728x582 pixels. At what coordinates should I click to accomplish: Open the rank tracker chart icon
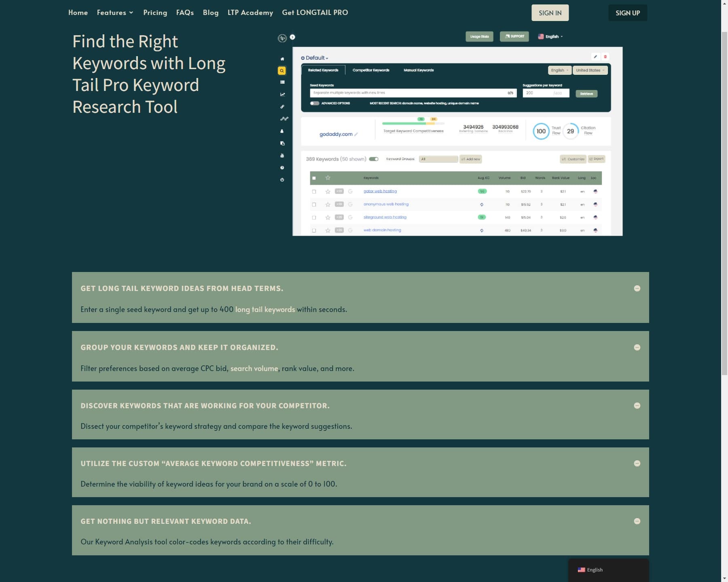coord(282,94)
